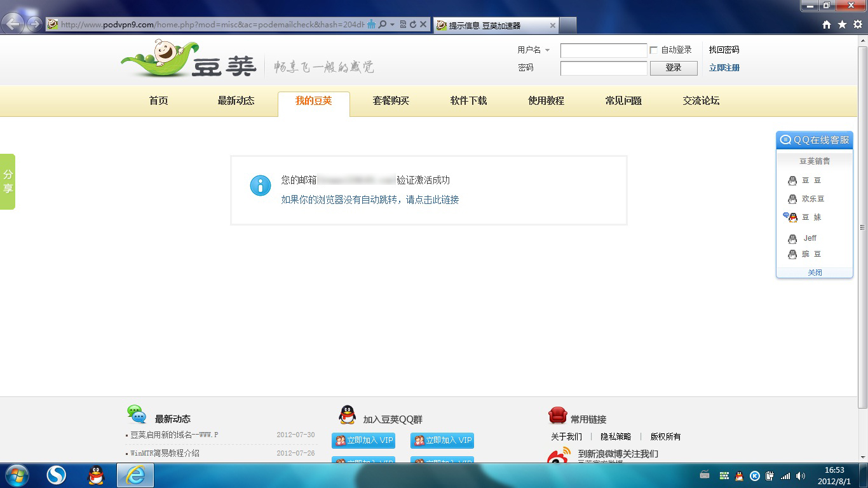Expand the 用户名 login type dropdown
Viewport: 868px width, 488px height.
[547, 50]
